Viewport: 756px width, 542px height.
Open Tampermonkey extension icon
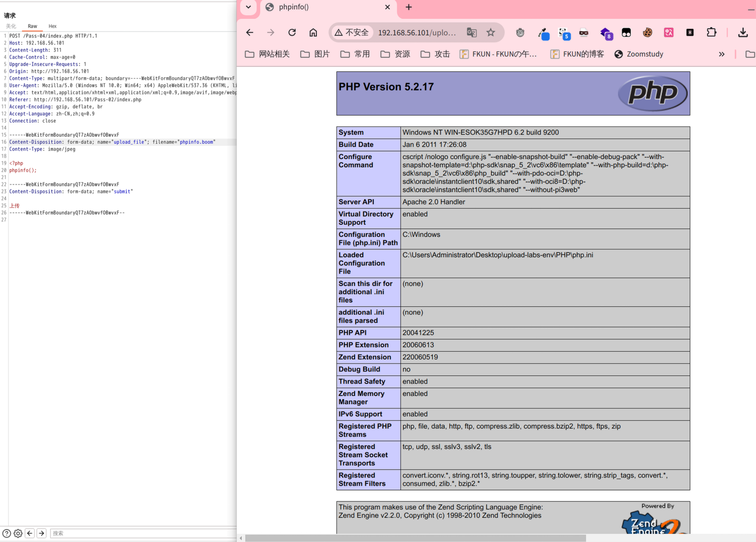(x=626, y=33)
